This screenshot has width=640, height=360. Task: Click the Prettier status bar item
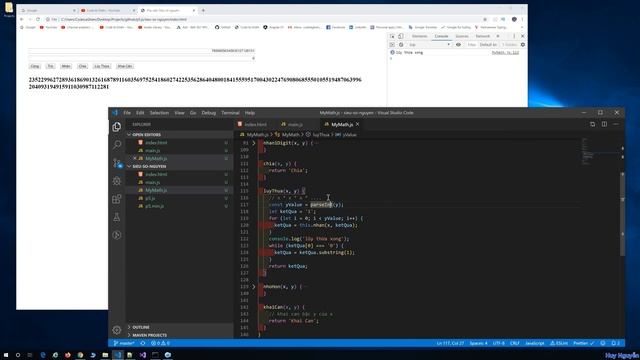pyautogui.click(x=584, y=343)
